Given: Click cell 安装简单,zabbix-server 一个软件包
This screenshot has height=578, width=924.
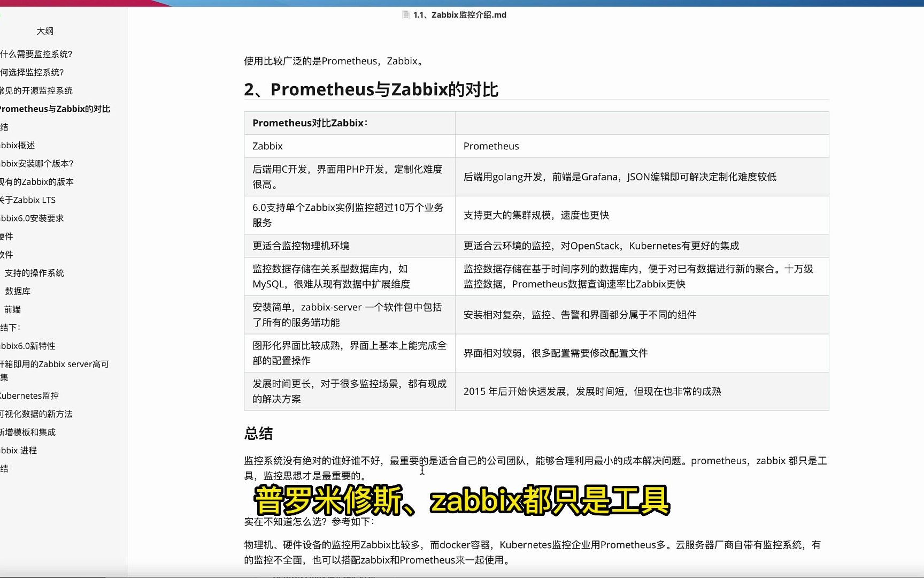Looking at the screenshot, I should pyautogui.click(x=349, y=315).
